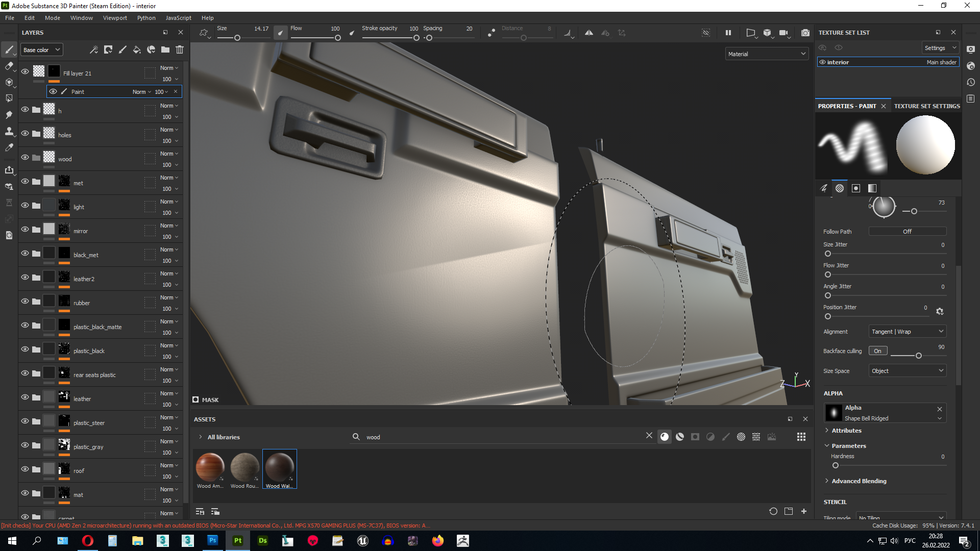This screenshot has height=551, width=980.
Task: Click the Settings button in Texture Set List
Action: pos(940,48)
